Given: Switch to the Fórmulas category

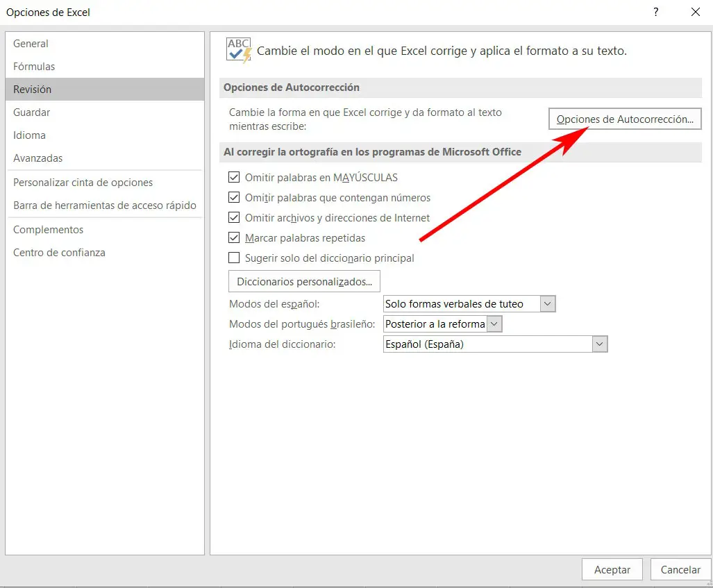Looking at the screenshot, I should (105, 67).
